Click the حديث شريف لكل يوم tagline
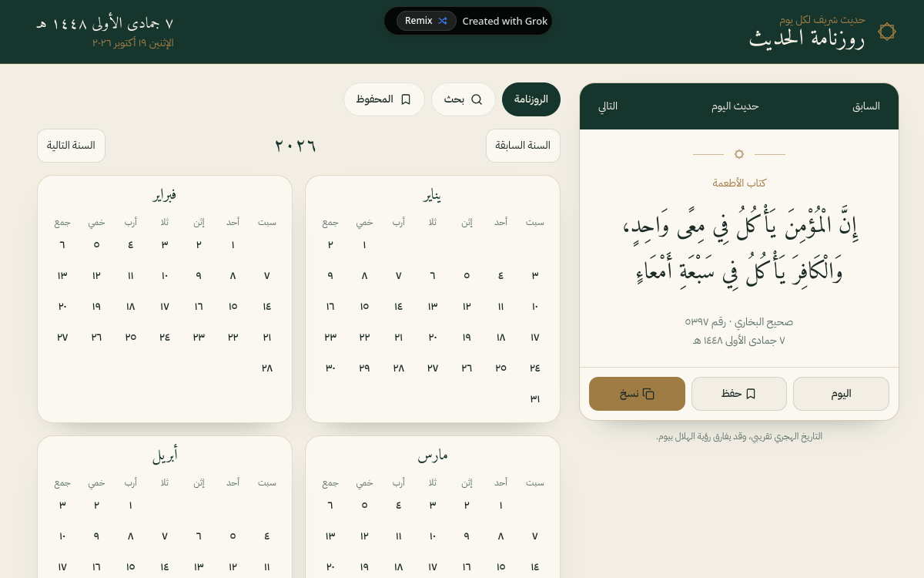The image size is (924, 578). (822, 19)
